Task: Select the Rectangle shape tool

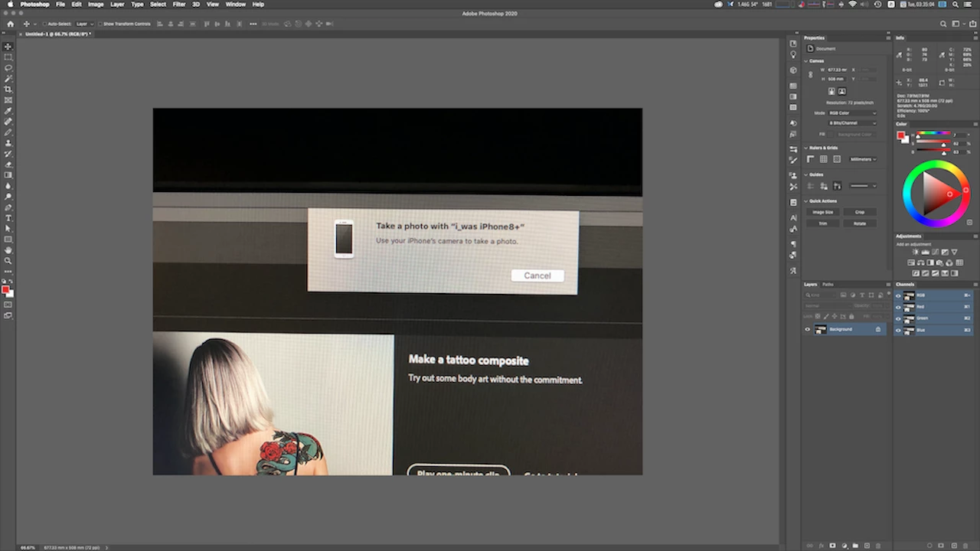Action: (8, 240)
